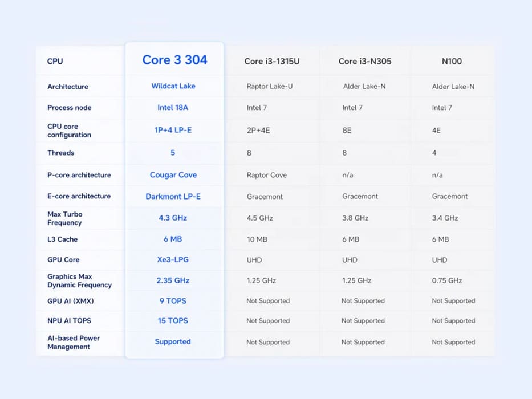Click the "4.5 GHz" cell
532x399 pixels.
pyautogui.click(x=260, y=218)
